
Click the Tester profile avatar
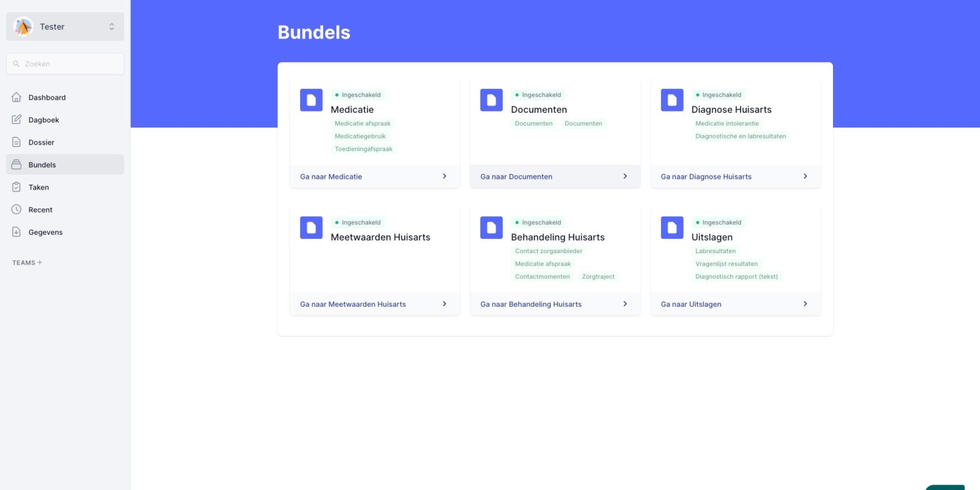click(x=23, y=27)
